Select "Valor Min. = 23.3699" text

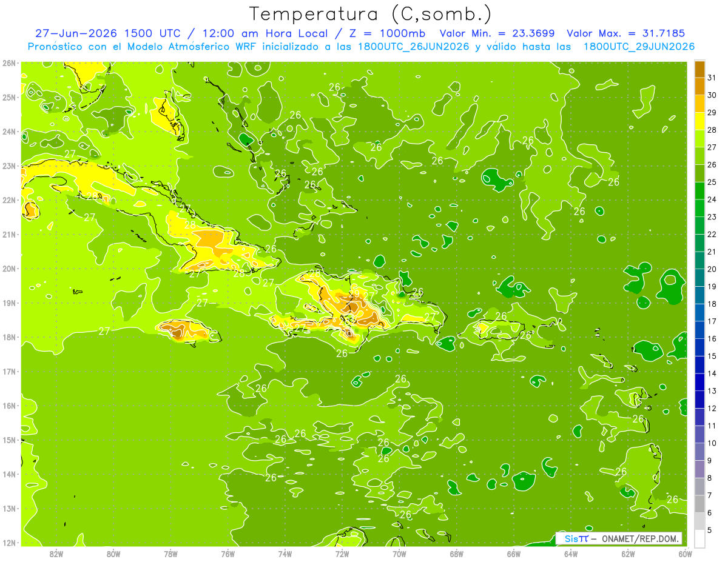497,33
